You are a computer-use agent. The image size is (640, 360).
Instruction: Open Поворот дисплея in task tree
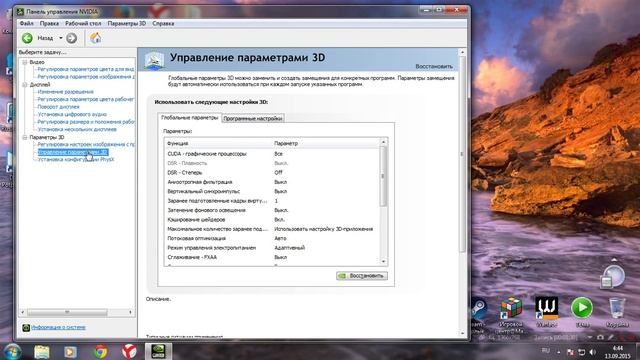tap(58, 107)
